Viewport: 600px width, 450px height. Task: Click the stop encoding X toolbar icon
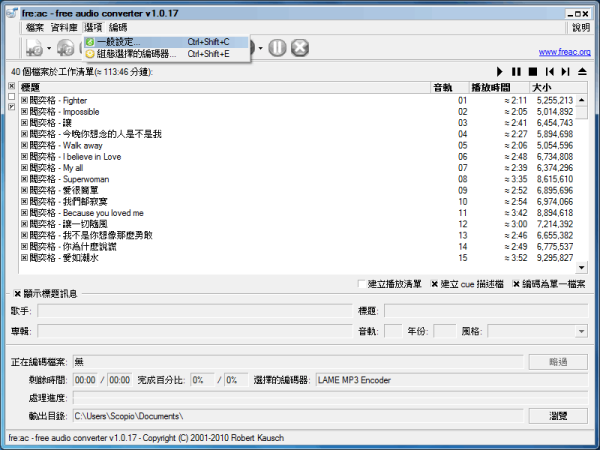(x=300, y=48)
